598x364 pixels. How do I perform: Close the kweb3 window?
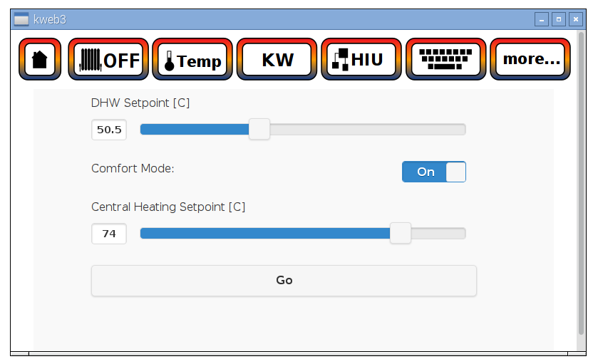coord(576,19)
